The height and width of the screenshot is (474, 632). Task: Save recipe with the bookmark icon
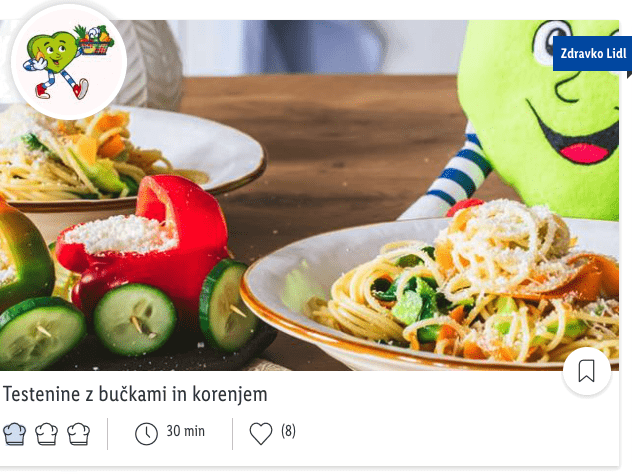586,371
